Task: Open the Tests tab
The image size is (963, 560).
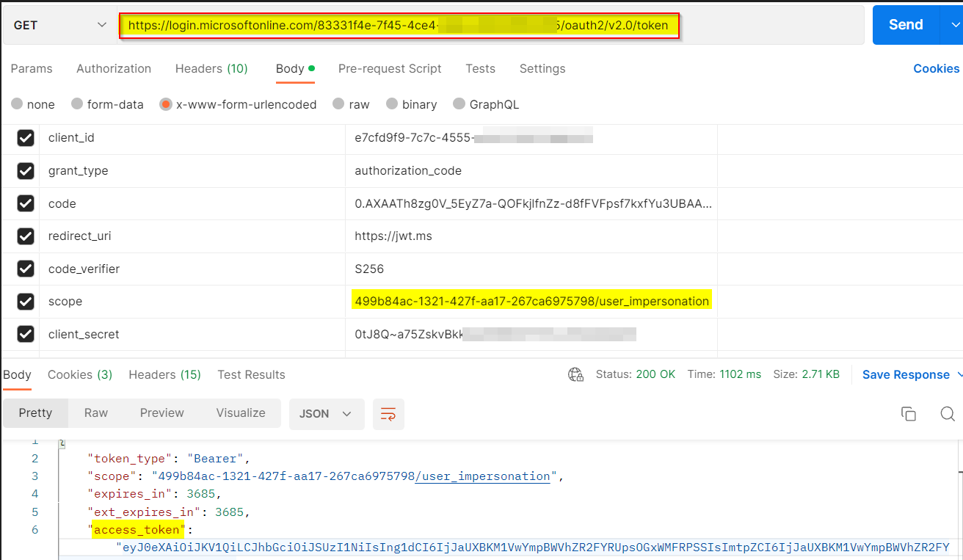Action: point(480,69)
